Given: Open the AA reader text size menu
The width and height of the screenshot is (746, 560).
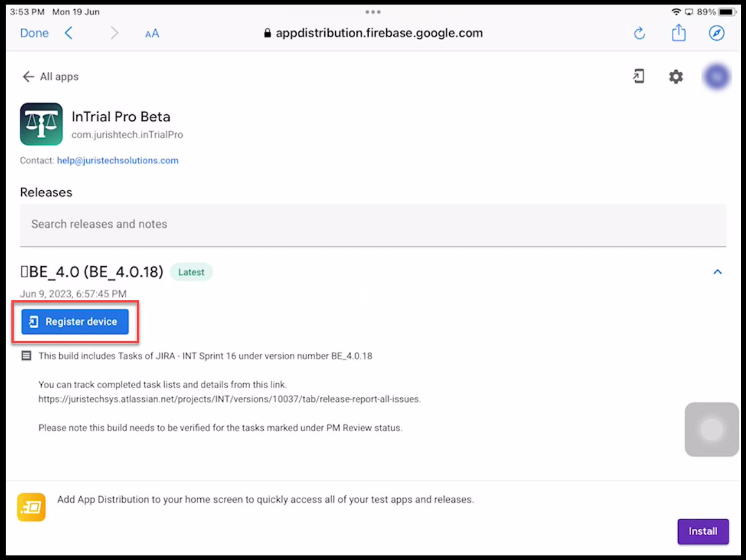Looking at the screenshot, I should click(x=152, y=34).
